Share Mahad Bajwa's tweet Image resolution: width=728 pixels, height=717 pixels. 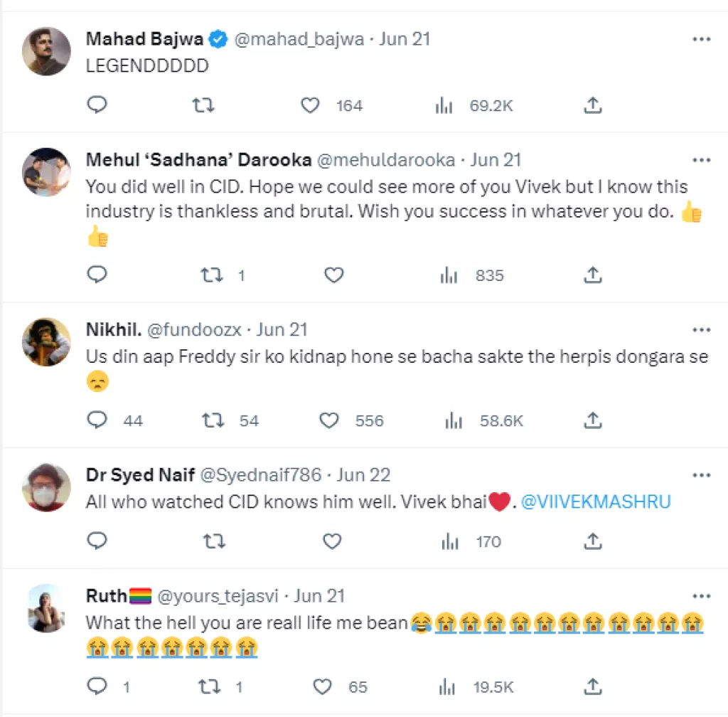pyautogui.click(x=593, y=105)
